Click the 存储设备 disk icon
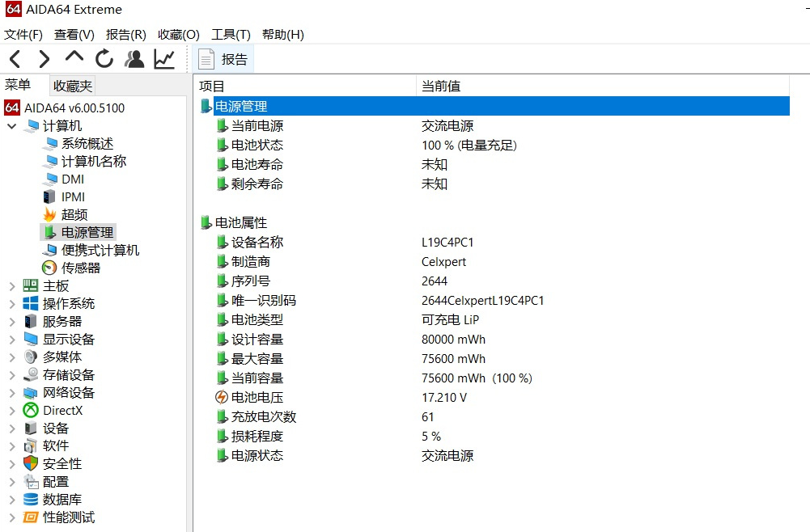Viewport: 810px width, 532px height. coord(31,374)
